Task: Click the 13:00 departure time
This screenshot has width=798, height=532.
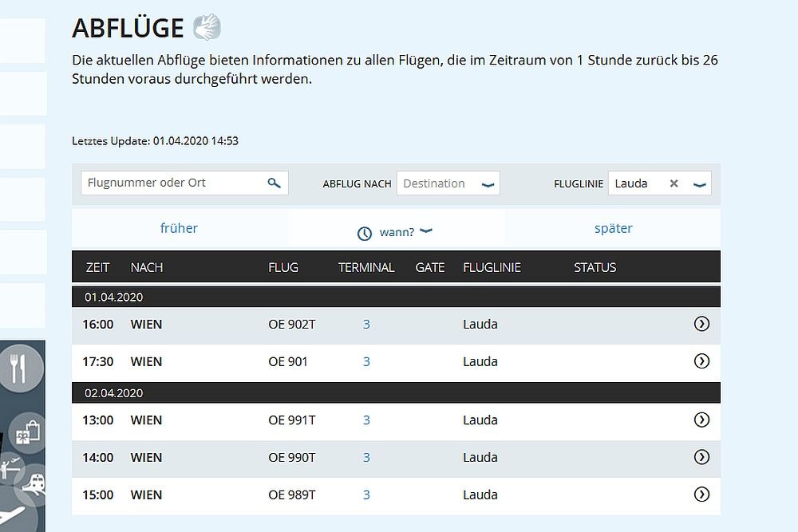Action: 97,420
